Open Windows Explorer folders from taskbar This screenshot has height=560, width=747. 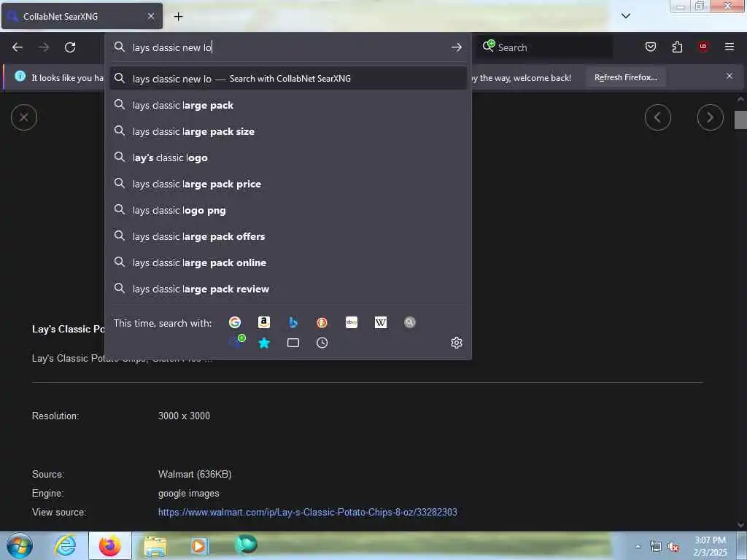pyautogui.click(x=155, y=545)
